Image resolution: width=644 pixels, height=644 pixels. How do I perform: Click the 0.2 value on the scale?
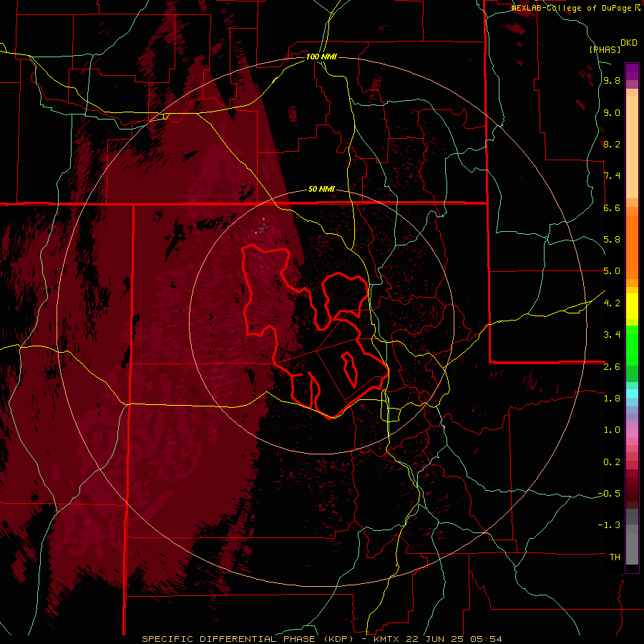[612, 462]
